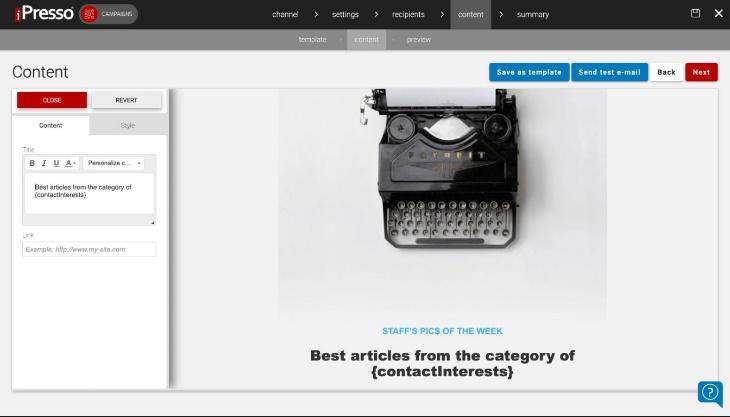The width and height of the screenshot is (730, 417).
Task: Toggle underline formatting in title editor
Action: 56,163
